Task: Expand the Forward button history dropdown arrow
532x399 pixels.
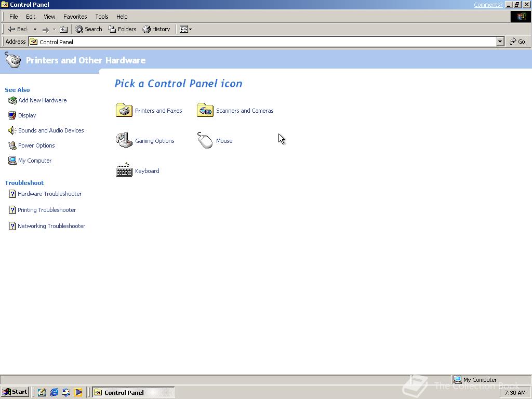Action: (x=54, y=30)
